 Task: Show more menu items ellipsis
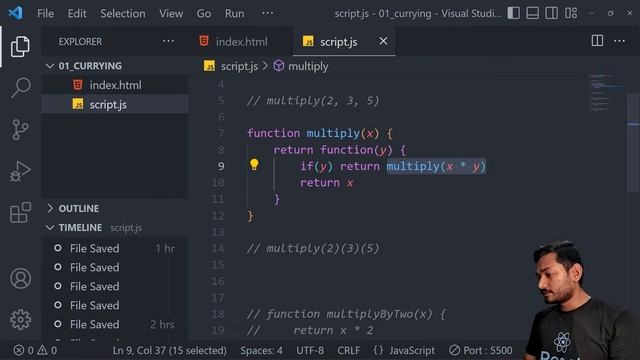pyautogui.click(x=267, y=13)
